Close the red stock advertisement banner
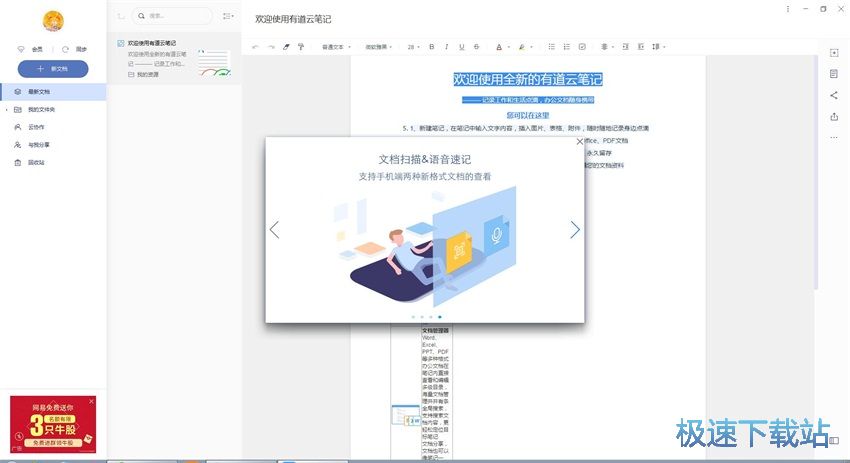The image size is (850, 463). (x=91, y=401)
